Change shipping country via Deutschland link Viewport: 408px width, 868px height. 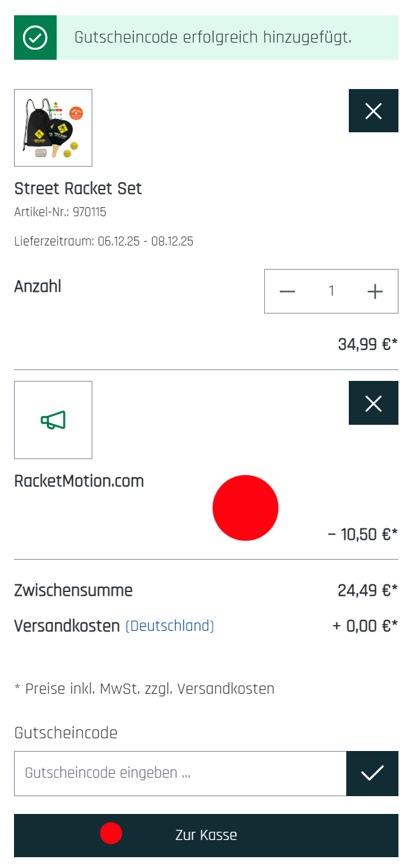pos(169,626)
